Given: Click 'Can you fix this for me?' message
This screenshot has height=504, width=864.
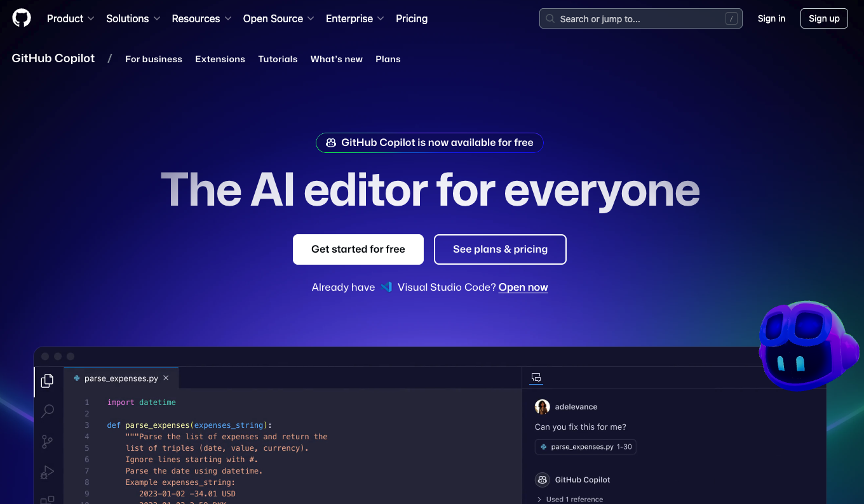Looking at the screenshot, I should (581, 427).
